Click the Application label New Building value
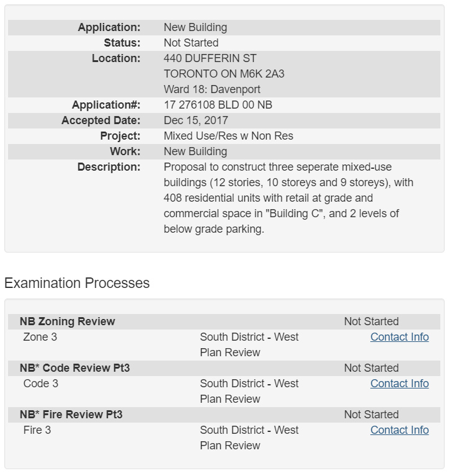The height and width of the screenshot is (476, 449). click(195, 27)
